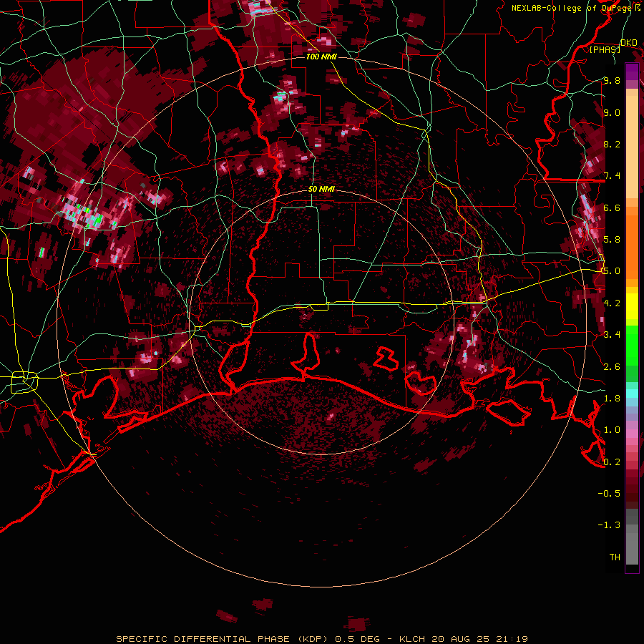This screenshot has height=644, width=644.
Task: Click the -0.5 value on the scale
Action: click(609, 493)
